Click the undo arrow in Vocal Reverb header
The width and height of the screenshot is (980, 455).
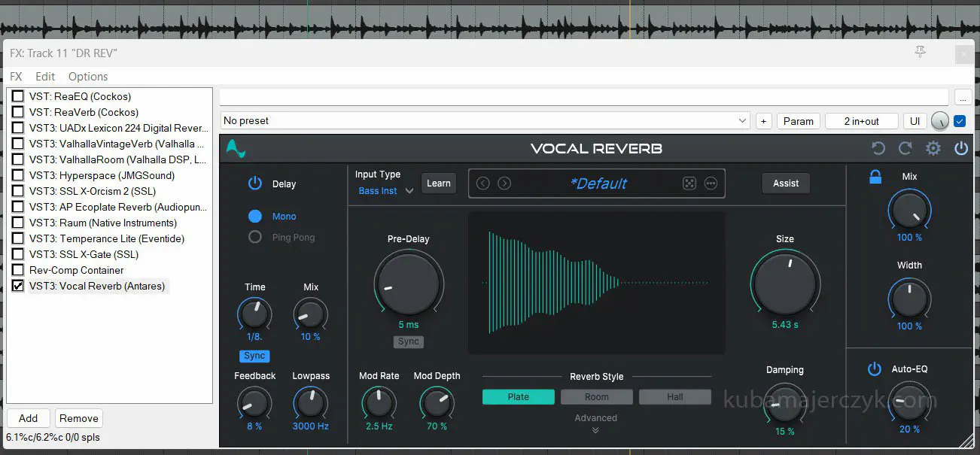pos(878,148)
